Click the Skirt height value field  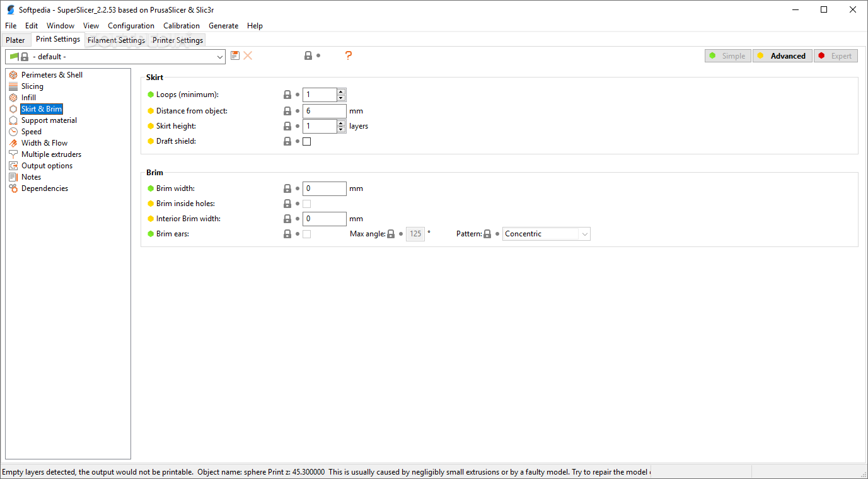click(320, 126)
